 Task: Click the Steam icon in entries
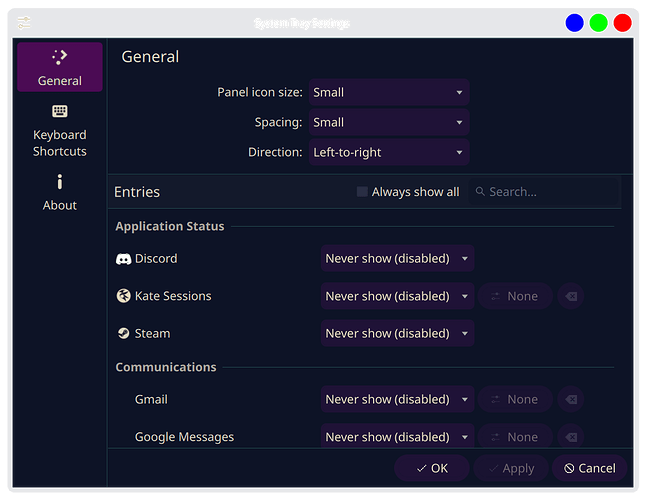(123, 333)
